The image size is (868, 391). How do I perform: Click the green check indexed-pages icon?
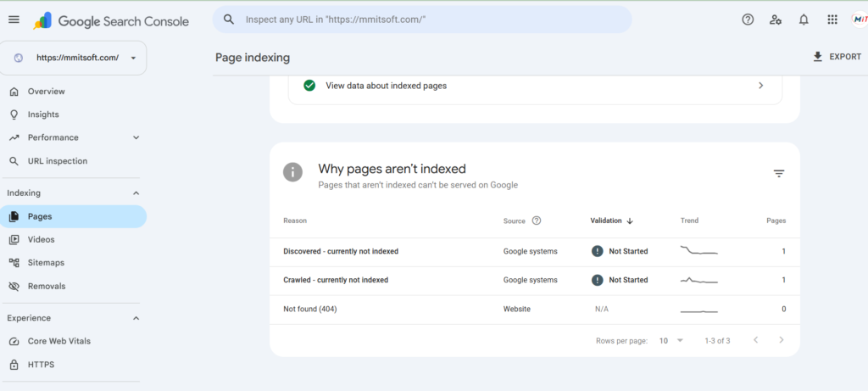click(x=309, y=86)
